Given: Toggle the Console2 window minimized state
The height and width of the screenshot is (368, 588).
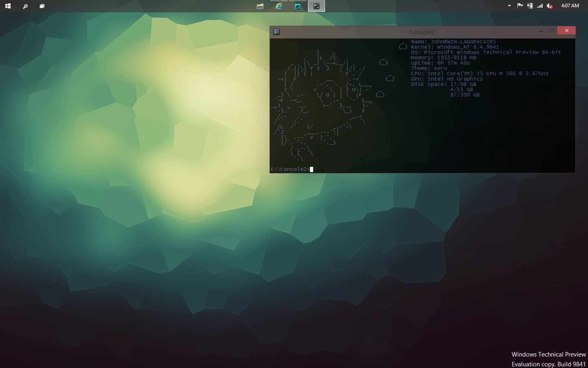Looking at the screenshot, I should (x=541, y=30).
